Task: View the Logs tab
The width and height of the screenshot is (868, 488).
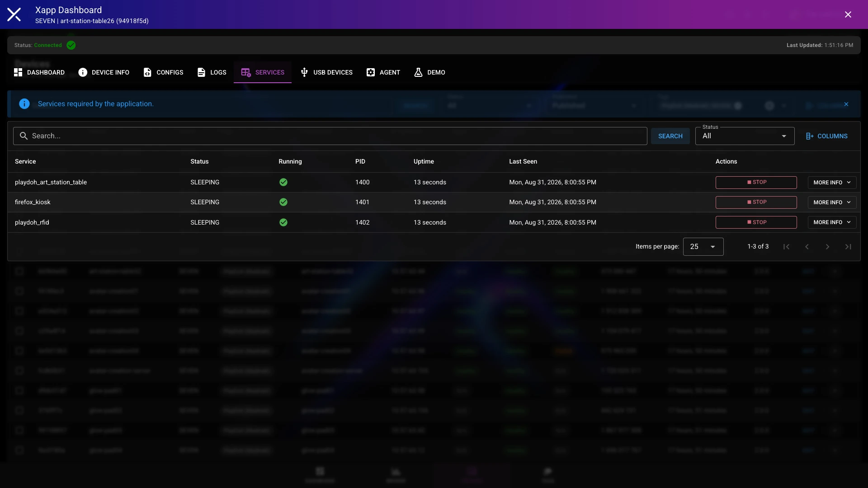Action: [212, 72]
